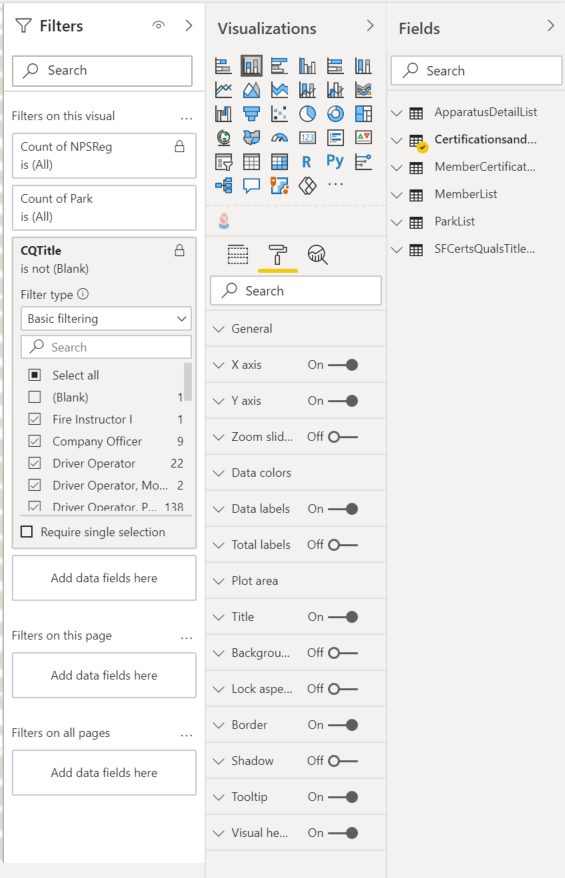This screenshot has width=565, height=878.
Task: Toggle the Data labels switch
Action: (343, 509)
